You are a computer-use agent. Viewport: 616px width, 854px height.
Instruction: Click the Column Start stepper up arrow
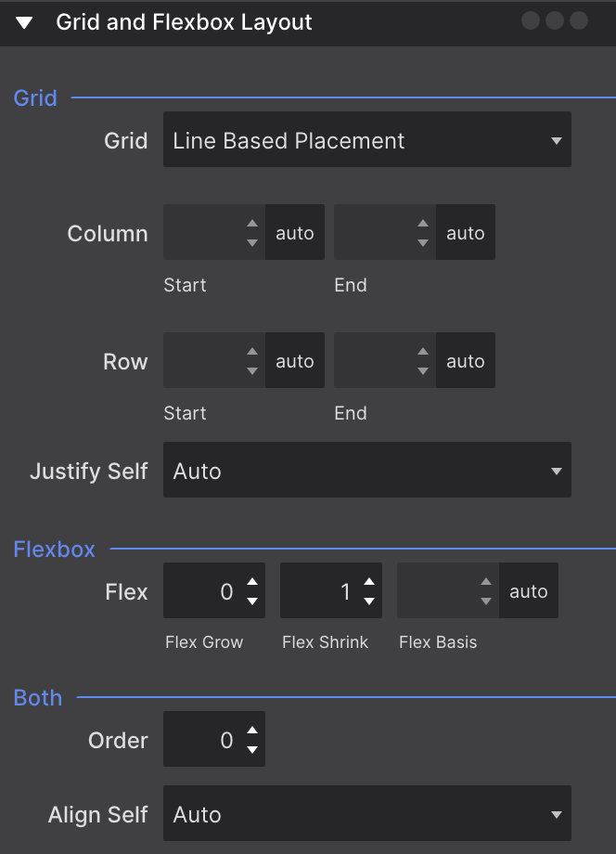[252, 225]
